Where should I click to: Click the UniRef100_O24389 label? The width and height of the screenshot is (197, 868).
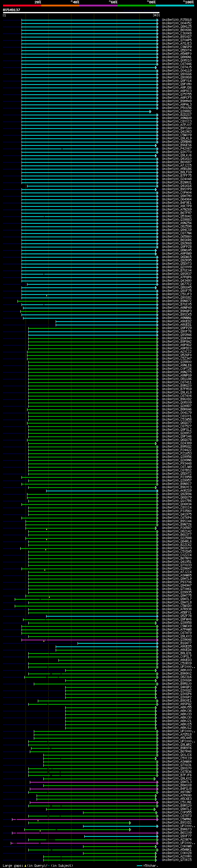point(177,443)
